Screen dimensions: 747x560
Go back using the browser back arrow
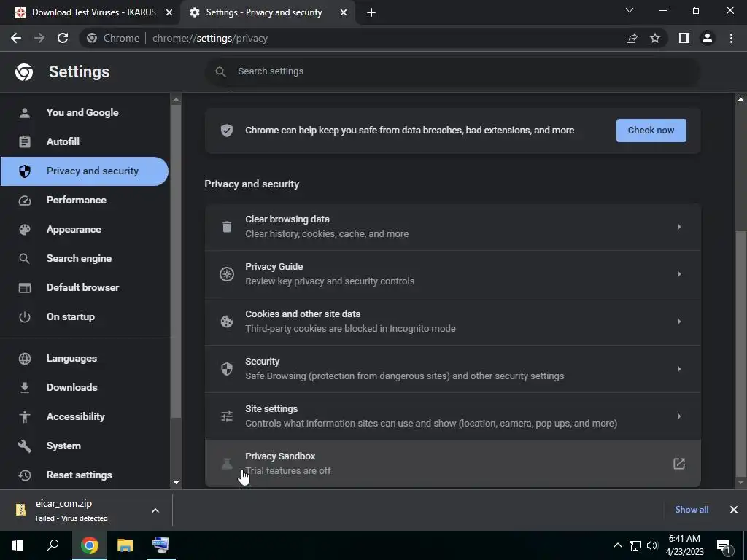(16, 38)
